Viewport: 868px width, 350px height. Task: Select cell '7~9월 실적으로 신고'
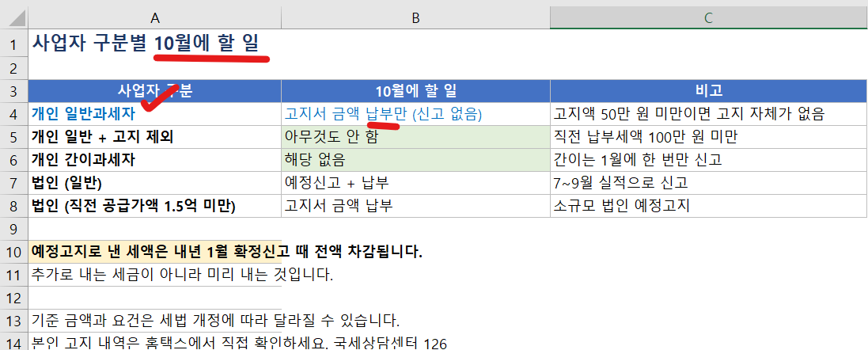(x=709, y=183)
